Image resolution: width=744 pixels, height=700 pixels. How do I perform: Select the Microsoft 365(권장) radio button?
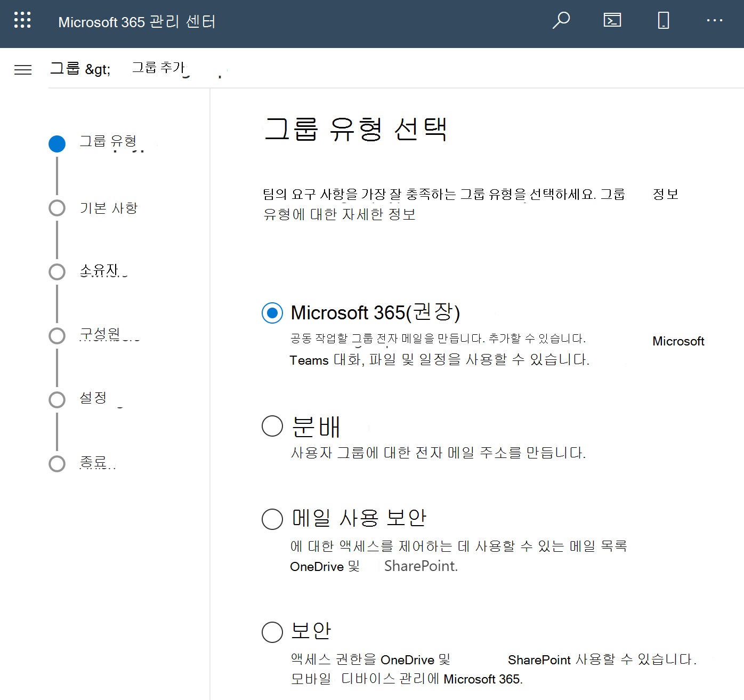click(x=272, y=313)
